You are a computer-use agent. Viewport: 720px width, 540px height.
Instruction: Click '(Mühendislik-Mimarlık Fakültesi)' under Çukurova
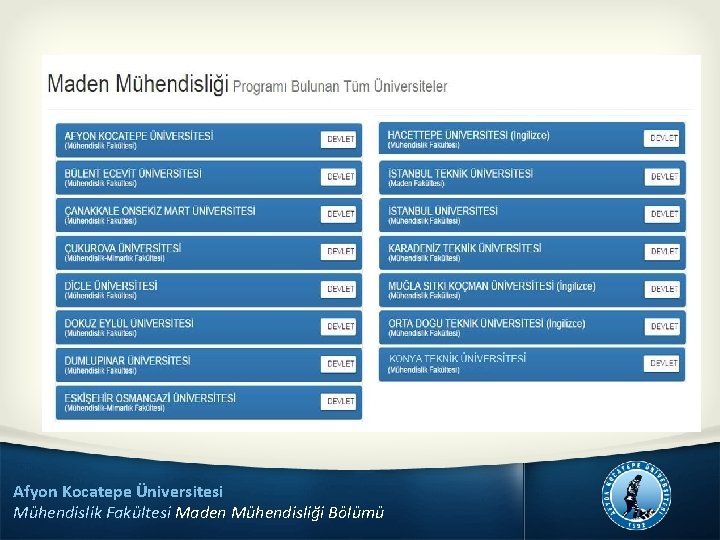pos(114,259)
